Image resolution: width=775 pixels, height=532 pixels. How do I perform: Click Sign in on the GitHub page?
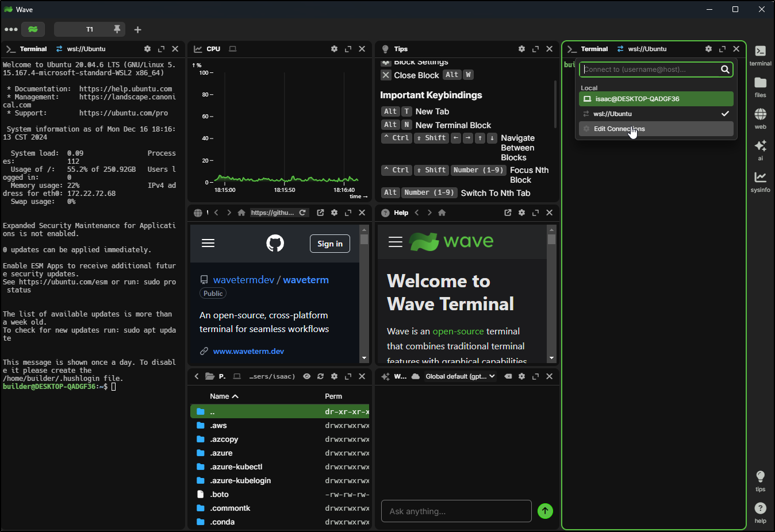coord(330,244)
